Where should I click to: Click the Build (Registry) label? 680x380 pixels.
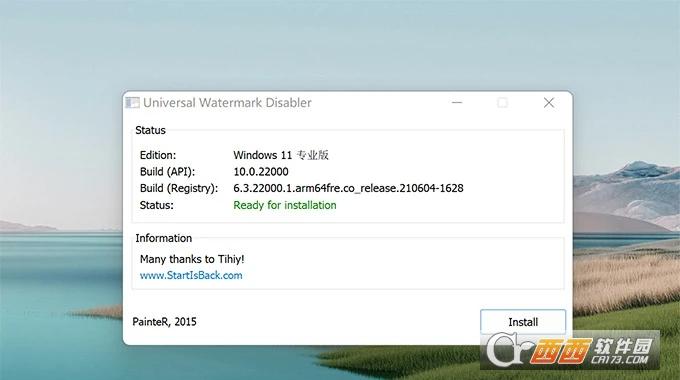click(x=179, y=188)
